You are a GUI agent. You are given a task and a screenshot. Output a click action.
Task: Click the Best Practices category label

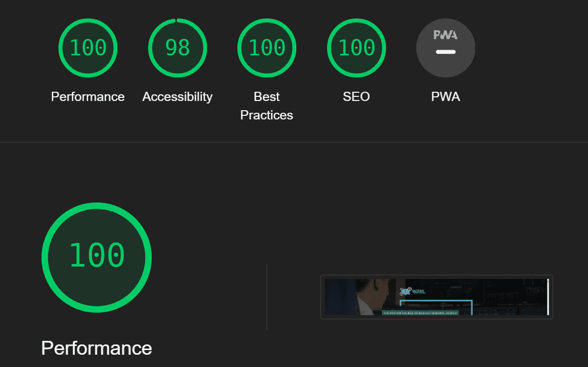[267, 106]
